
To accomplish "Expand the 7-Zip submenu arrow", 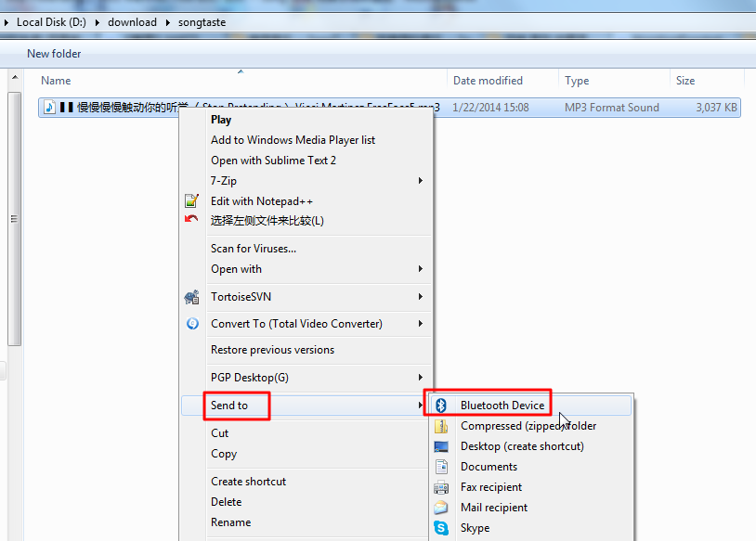I will pyautogui.click(x=421, y=181).
